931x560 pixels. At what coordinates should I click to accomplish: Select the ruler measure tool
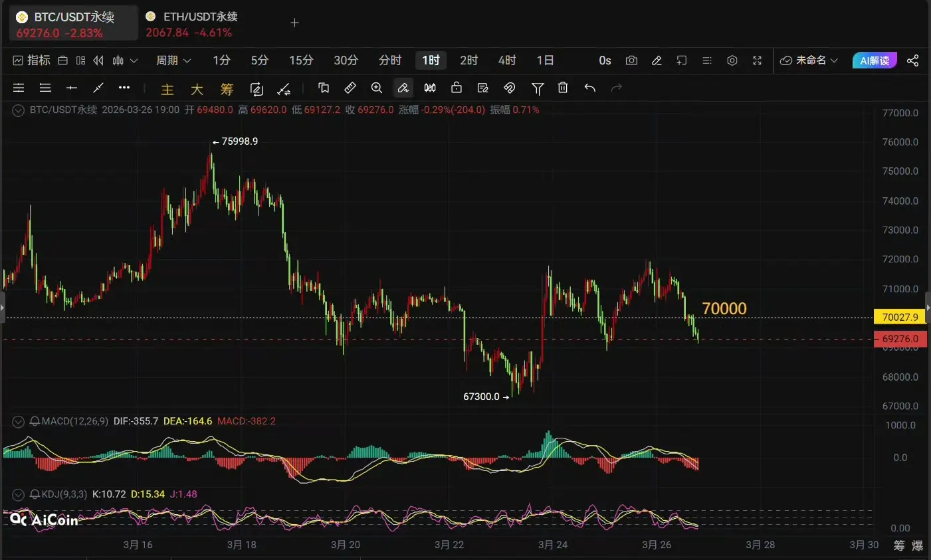click(x=350, y=88)
